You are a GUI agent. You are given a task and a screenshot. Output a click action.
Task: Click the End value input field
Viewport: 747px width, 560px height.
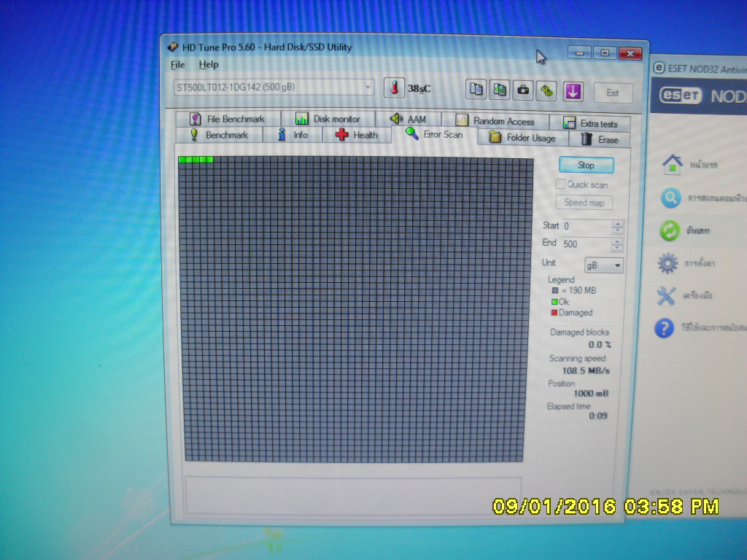(587, 244)
